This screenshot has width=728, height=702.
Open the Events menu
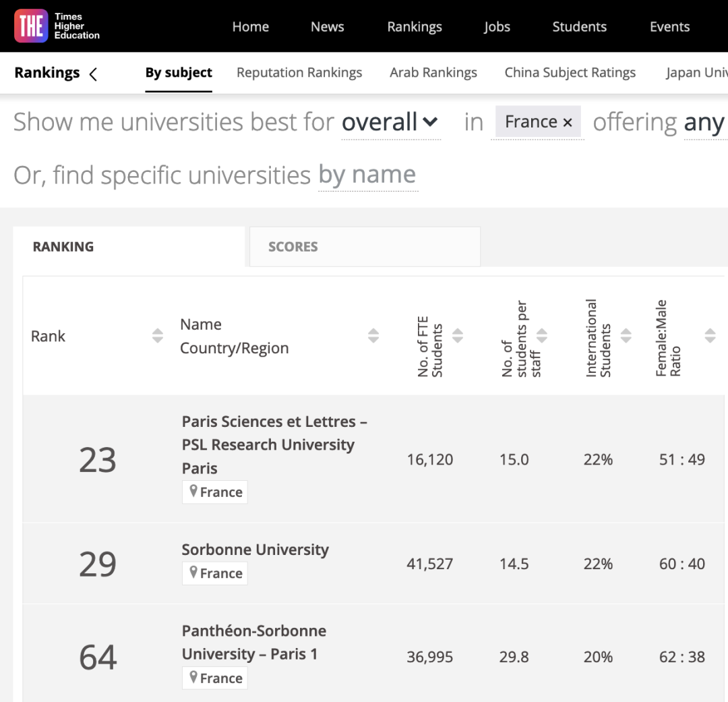coord(669,26)
